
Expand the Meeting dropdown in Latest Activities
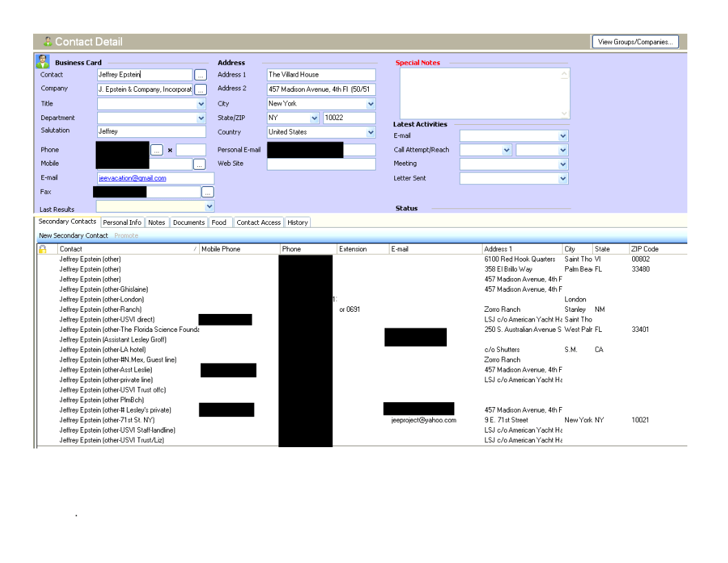(x=563, y=164)
